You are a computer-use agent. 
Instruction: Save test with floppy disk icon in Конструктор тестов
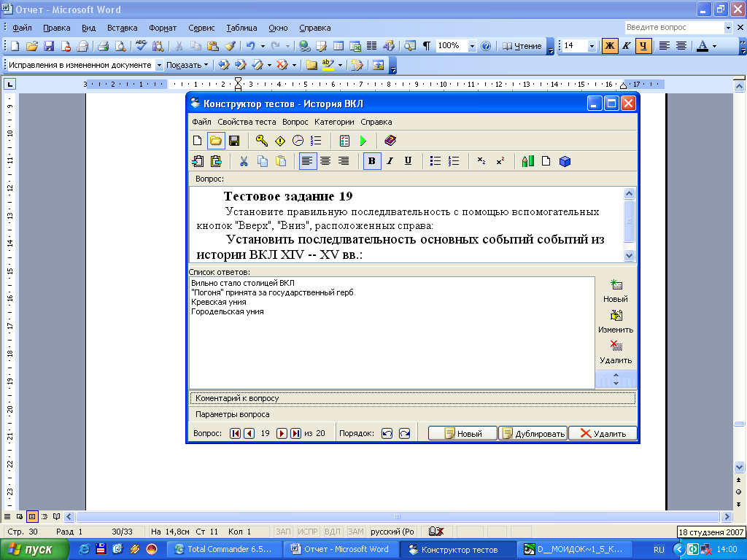pyautogui.click(x=234, y=141)
